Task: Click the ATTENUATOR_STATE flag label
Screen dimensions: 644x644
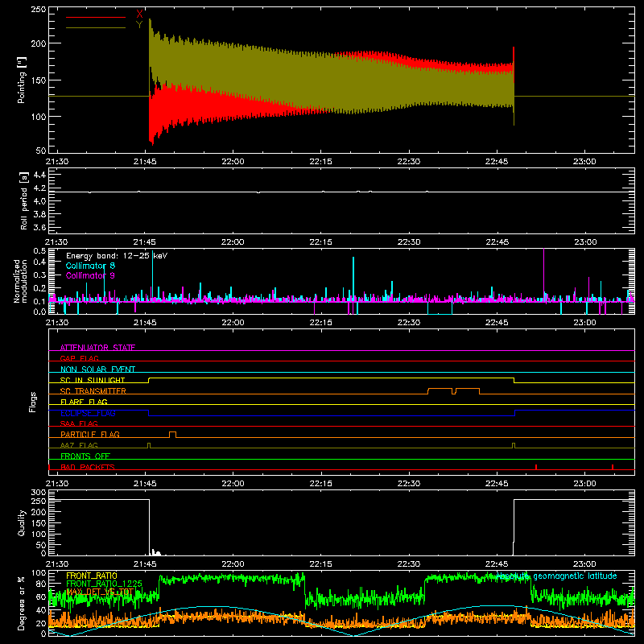Action: pyautogui.click(x=97, y=348)
